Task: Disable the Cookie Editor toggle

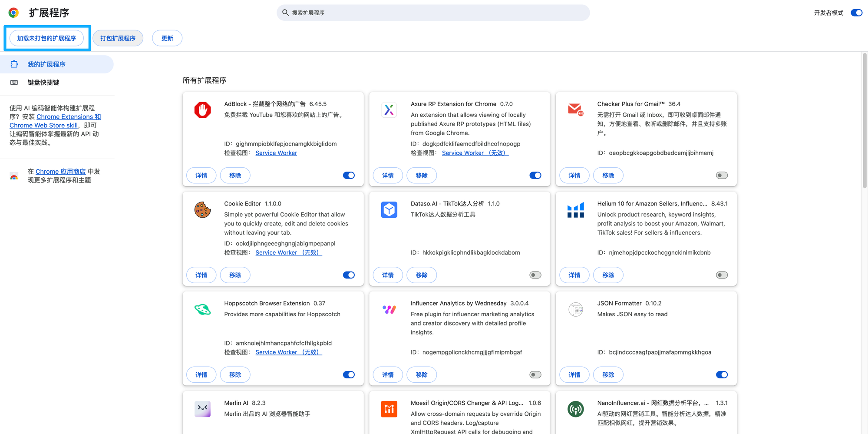Action: point(349,275)
